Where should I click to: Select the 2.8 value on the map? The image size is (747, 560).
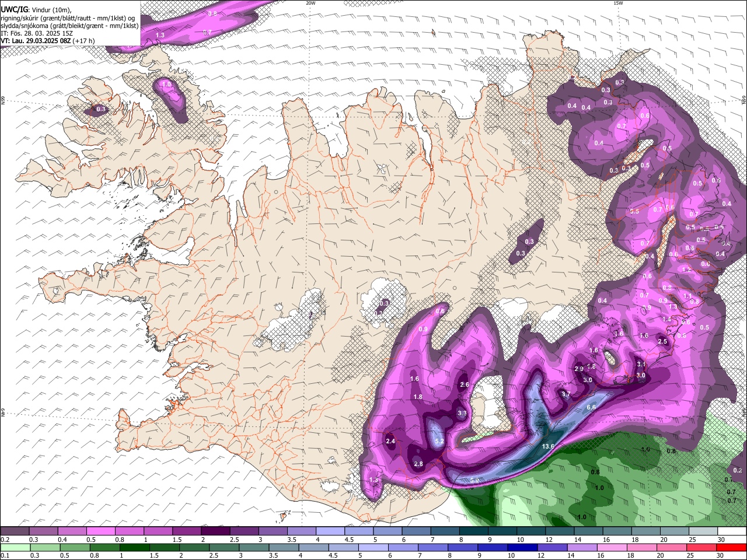tap(418, 464)
